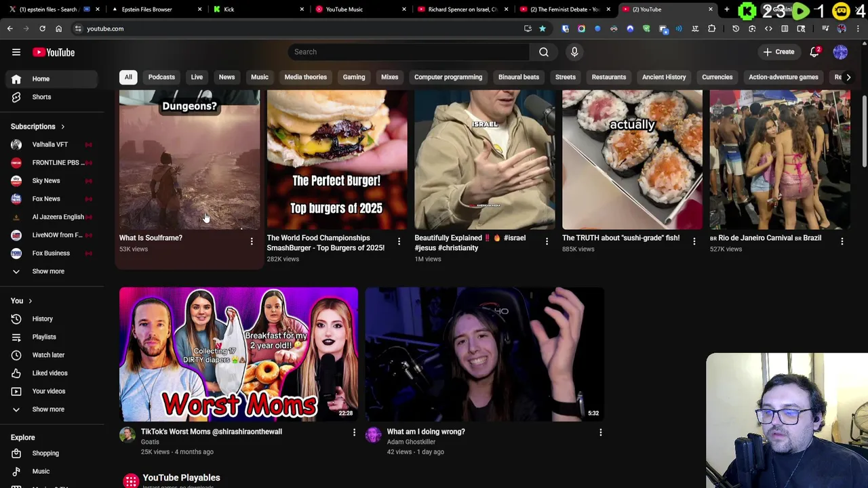Open Shopping under Explore
This screenshot has height=488, width=868.
pyautogui.click(x=52, y=453)
